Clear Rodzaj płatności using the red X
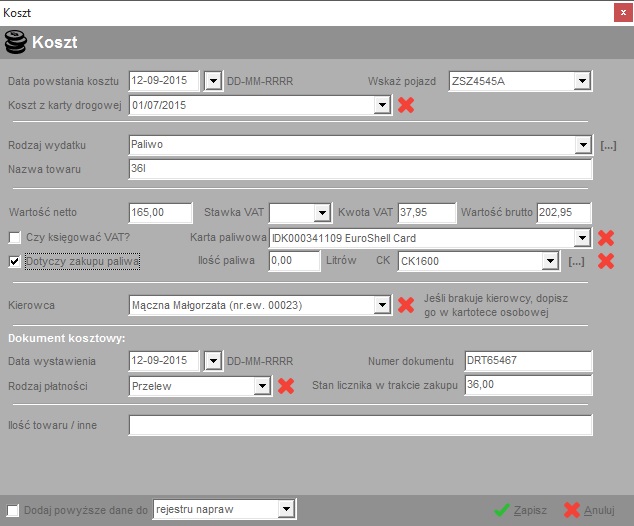Image resolution: width=634 pixels, height=526 pixels. point(286,385)
